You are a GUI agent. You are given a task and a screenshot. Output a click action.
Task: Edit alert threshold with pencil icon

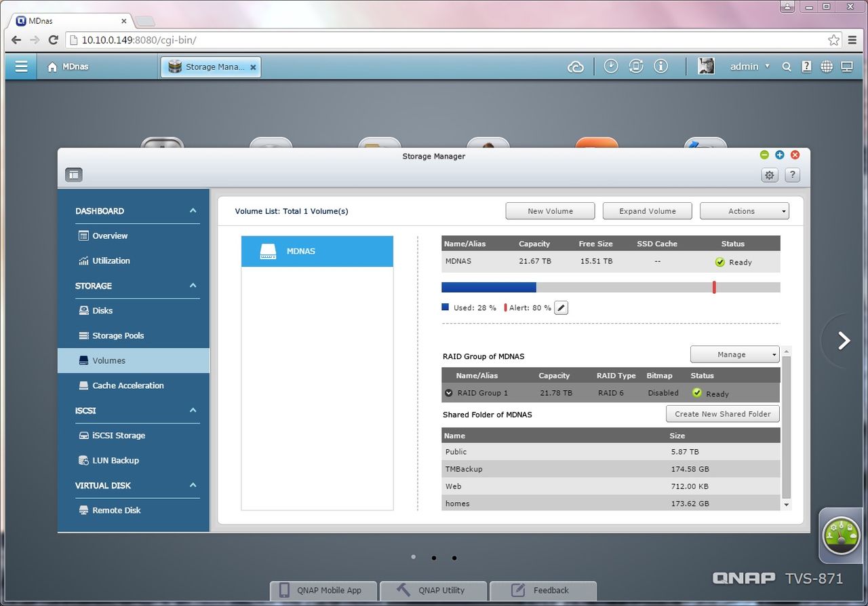[x=561, y=308]
